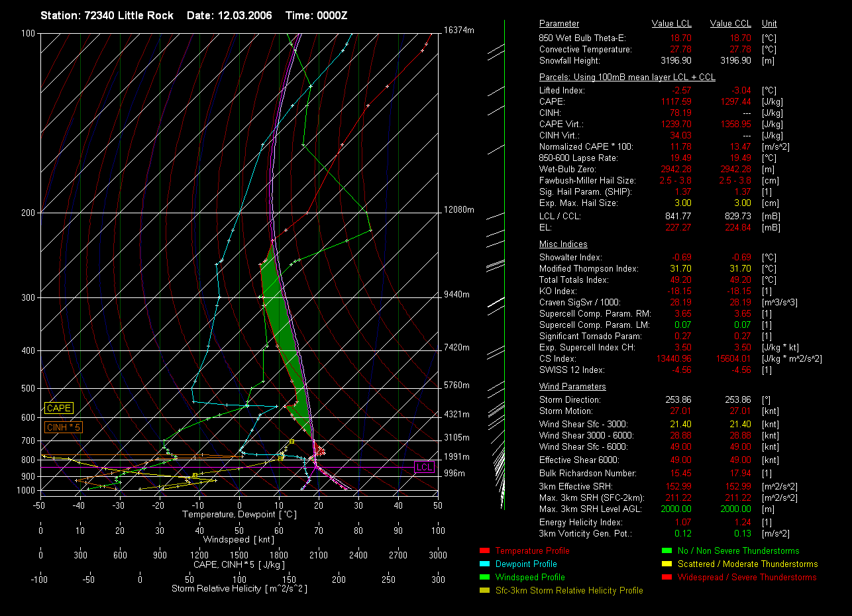Click the Value LCL column header
852x616 pixels.
(x=672, y=24)
